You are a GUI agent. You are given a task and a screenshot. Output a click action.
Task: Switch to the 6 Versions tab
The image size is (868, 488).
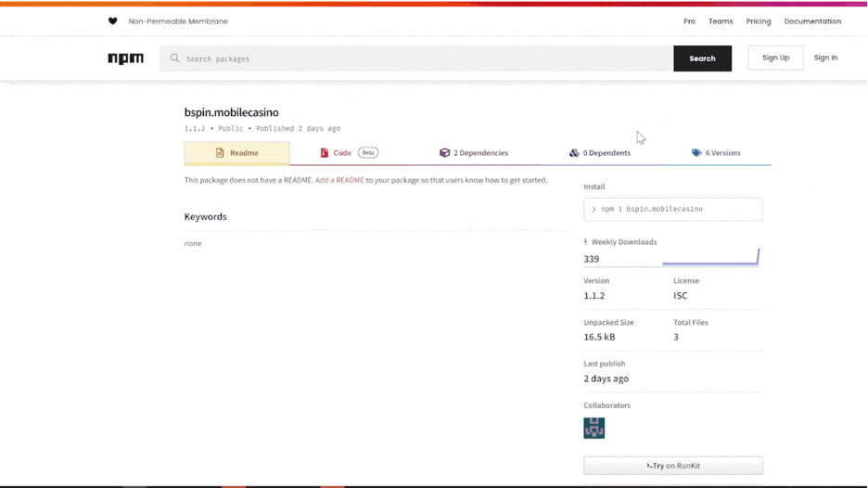pos(716,153)
